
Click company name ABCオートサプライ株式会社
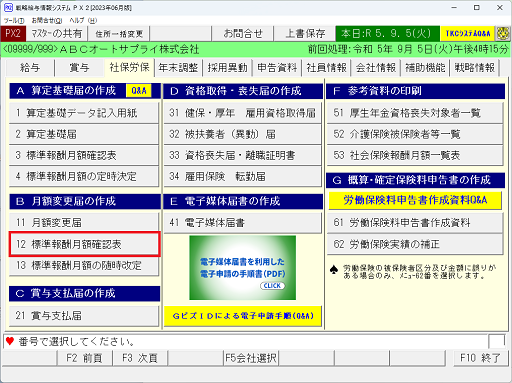[x=129, y=49]
